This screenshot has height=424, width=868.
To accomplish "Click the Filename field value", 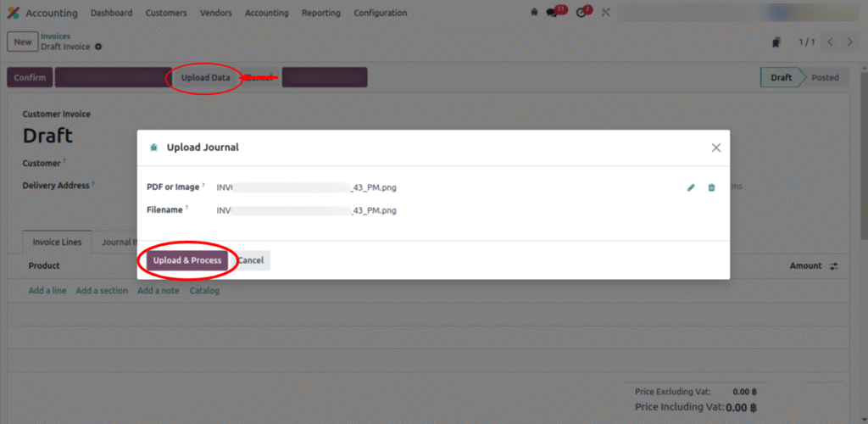I will point(306,211).
